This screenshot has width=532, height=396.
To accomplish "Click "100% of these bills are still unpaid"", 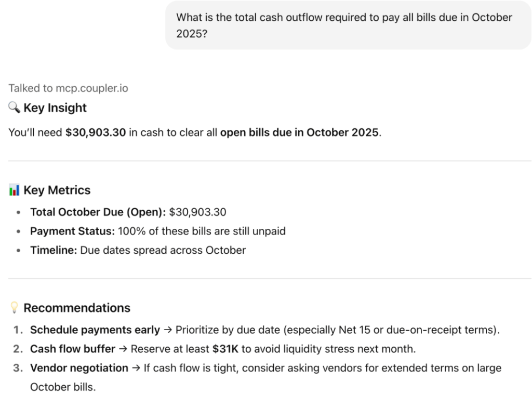I will (x=202, y=231).
